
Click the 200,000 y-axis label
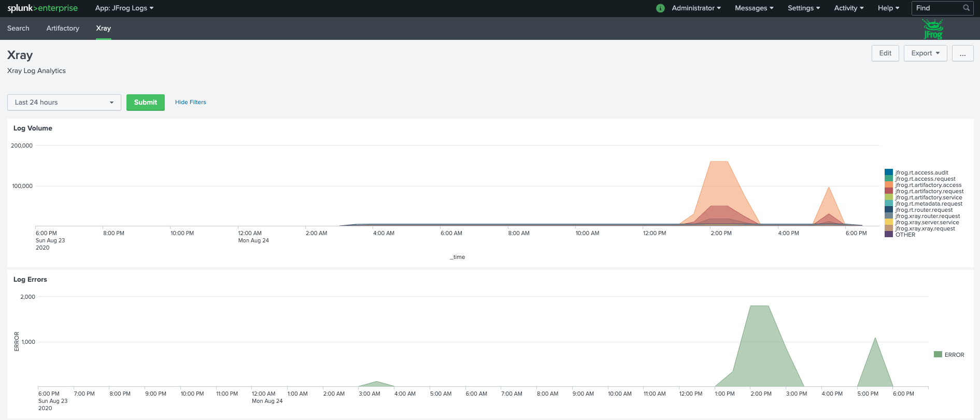22,146
